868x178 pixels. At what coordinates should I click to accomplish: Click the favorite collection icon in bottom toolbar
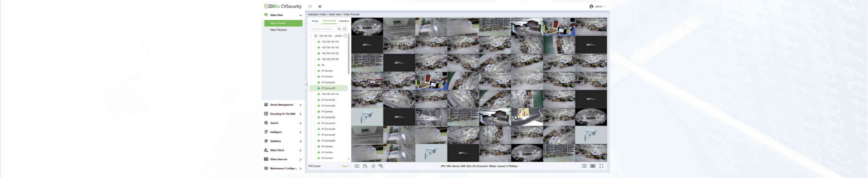point(381,166)
